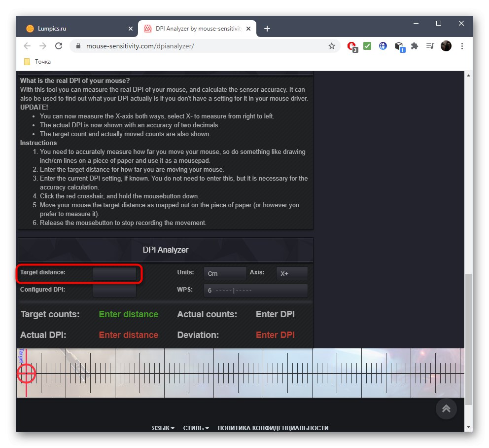Click the scrollbar down arrow
Viewport: 489px width, 448px height.
[468, 427]
